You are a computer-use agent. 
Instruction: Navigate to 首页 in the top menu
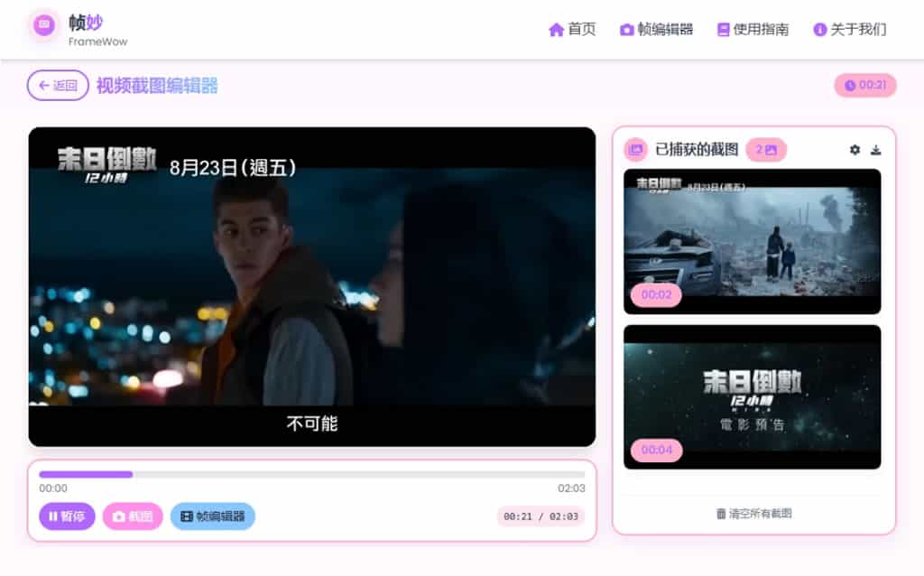(x=572, y=30)
